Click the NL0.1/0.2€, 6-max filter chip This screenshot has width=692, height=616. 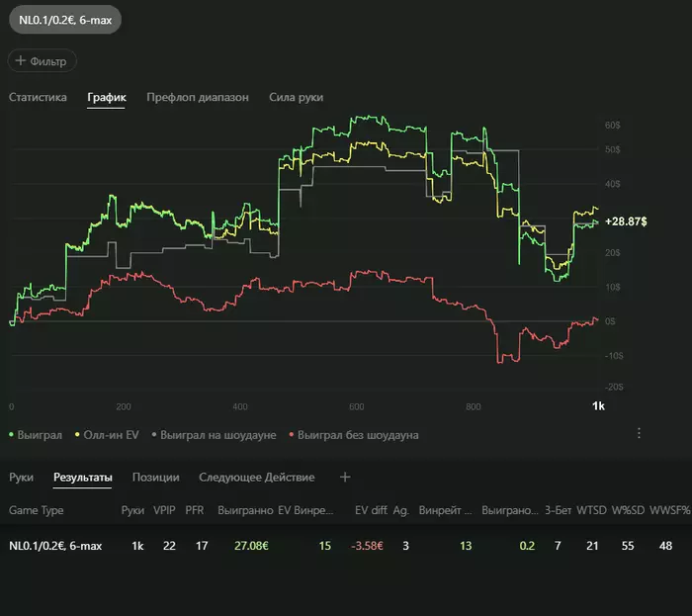65,20
